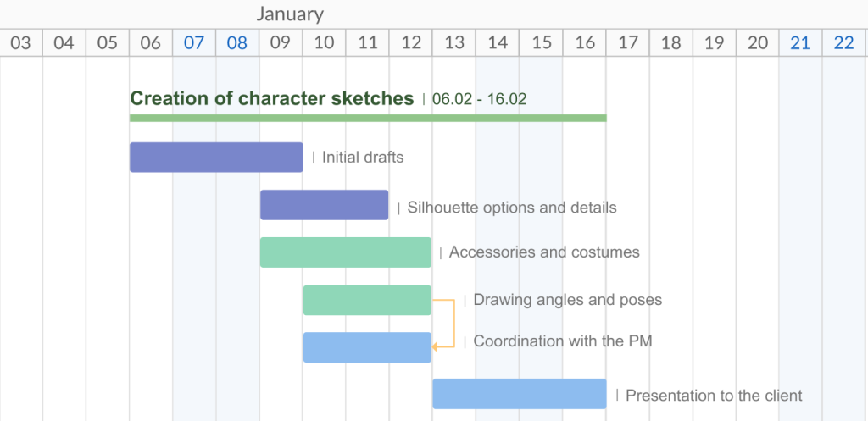Click the Coordination with the PM label

coord(563,341)
